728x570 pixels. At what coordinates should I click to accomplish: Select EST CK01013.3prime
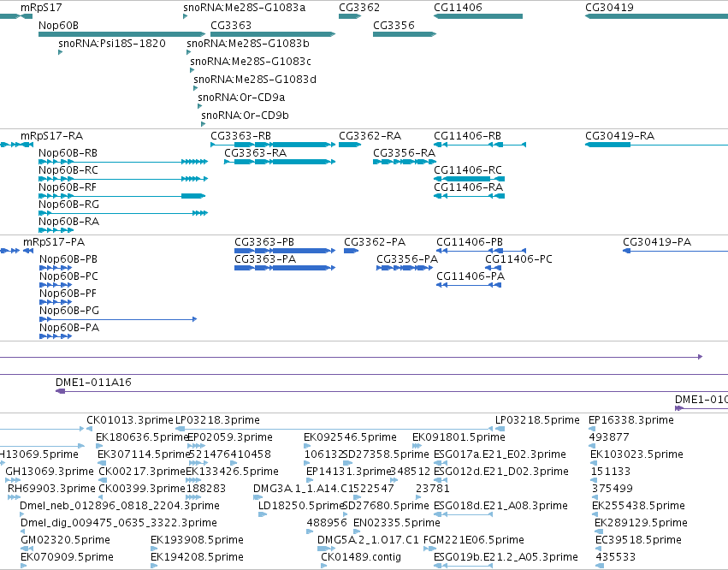tap(130, 420)
